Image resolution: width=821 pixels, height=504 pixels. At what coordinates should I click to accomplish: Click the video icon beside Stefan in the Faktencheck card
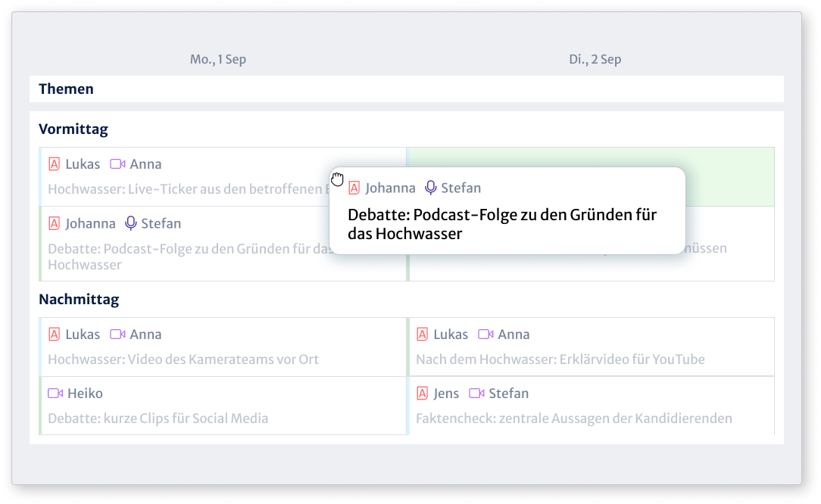(476, 393)
